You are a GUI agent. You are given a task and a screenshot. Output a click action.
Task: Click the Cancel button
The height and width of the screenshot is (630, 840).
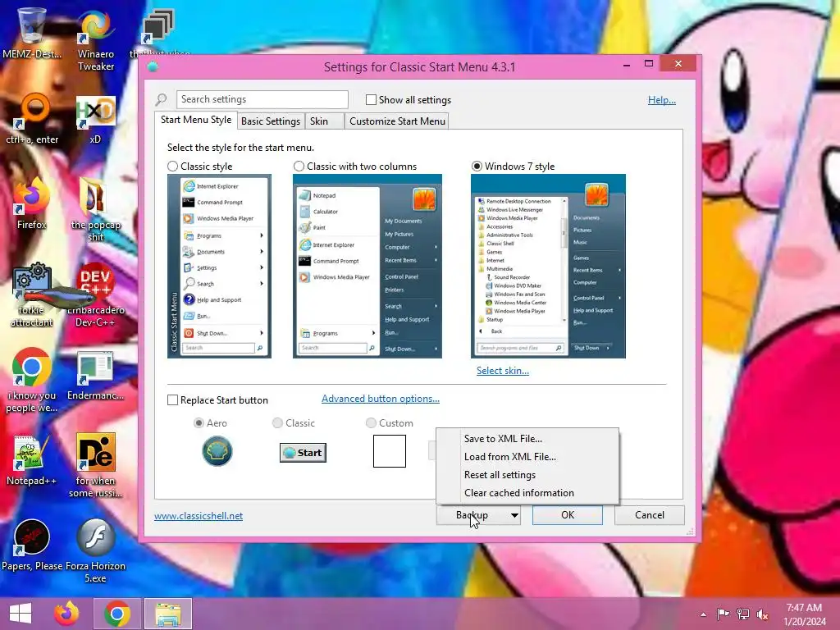pos(650,515)
